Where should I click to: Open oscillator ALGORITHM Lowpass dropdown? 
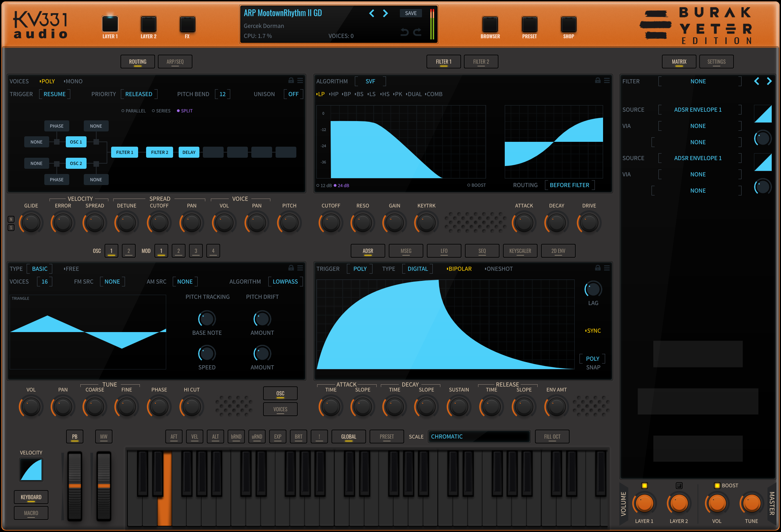(285, 282)
